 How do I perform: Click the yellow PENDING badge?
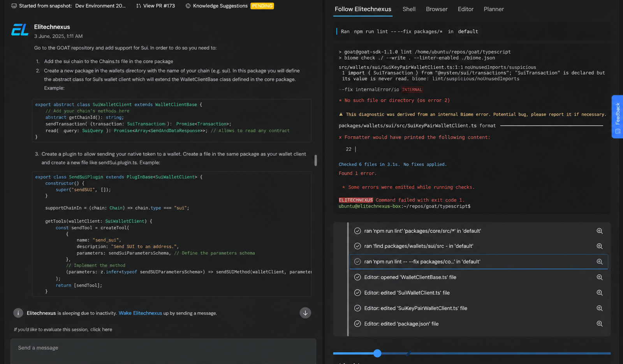[262, 6]
